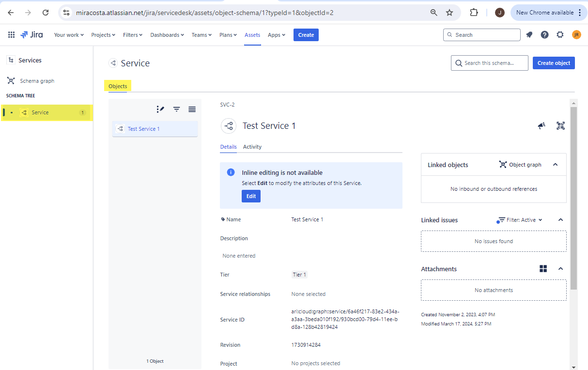The image size is (588, 370).
Task: Collapse the Linked objects panel
Action: coord(556,165)
